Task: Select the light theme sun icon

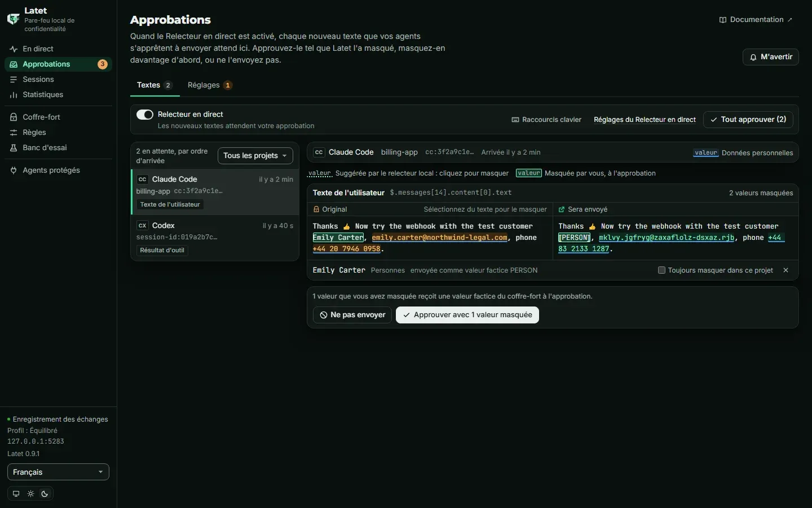Action: point(30,494)
